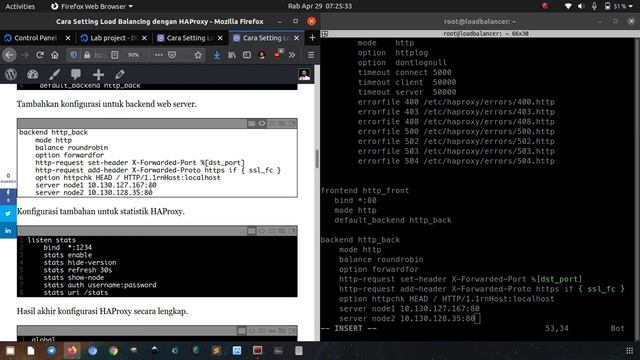Screen dimensions: 640x360
Task: Edit post with pencil icon
Action: pos(120,74)
